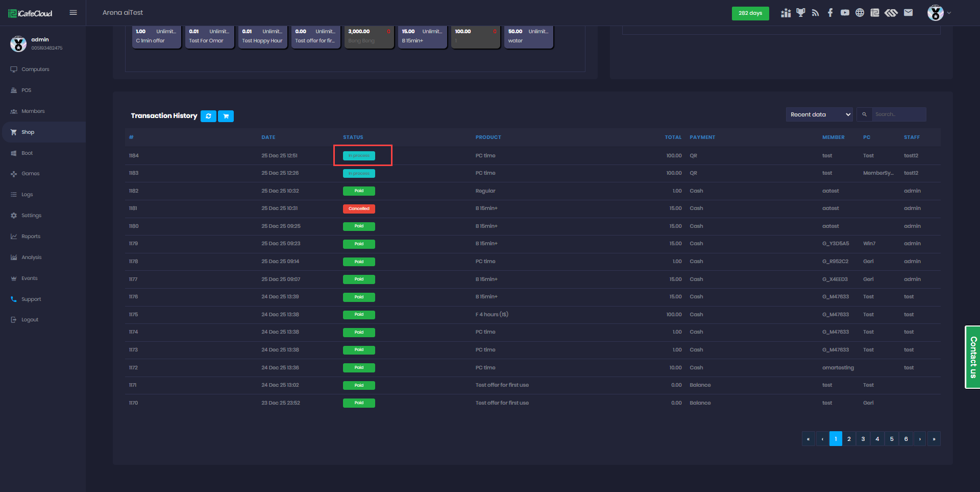Refresh the Transaction History list
Image resolution: width=980 pixels, height=492 pixels.
208,116
